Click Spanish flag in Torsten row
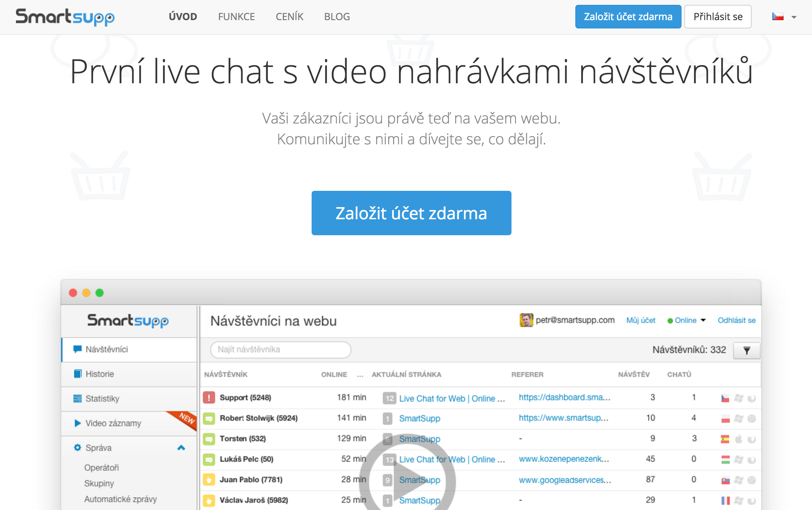Image resolution: width=812 pixels, height=510 pixels. pos(725,439)
